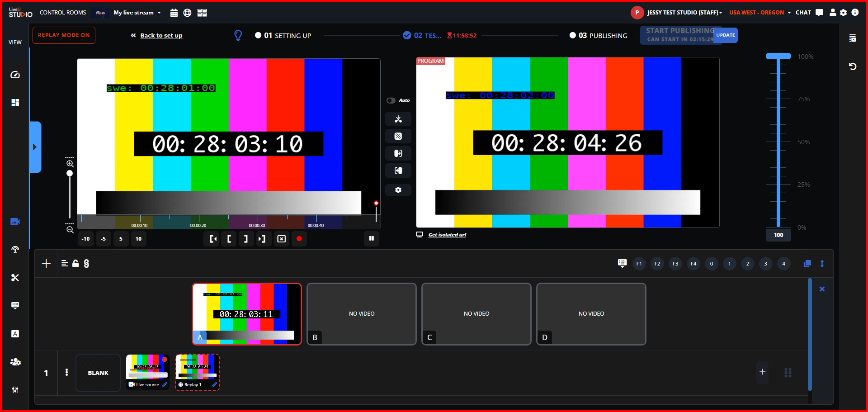
Task: Open the My live stream dropdown
Action: (x=137, y=13)
